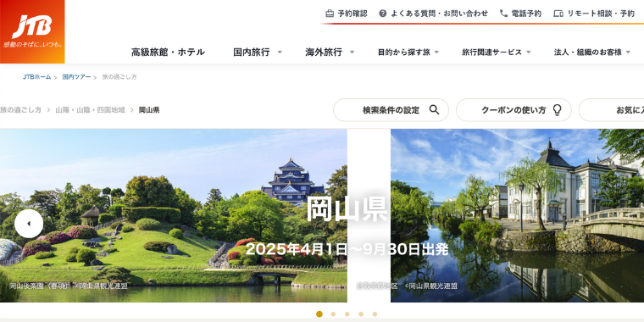The width and height of the screenshot is (644, 322).
Task: Expand the dropdown arrow next to 国内旅行
Action: (x=280, y=53)
